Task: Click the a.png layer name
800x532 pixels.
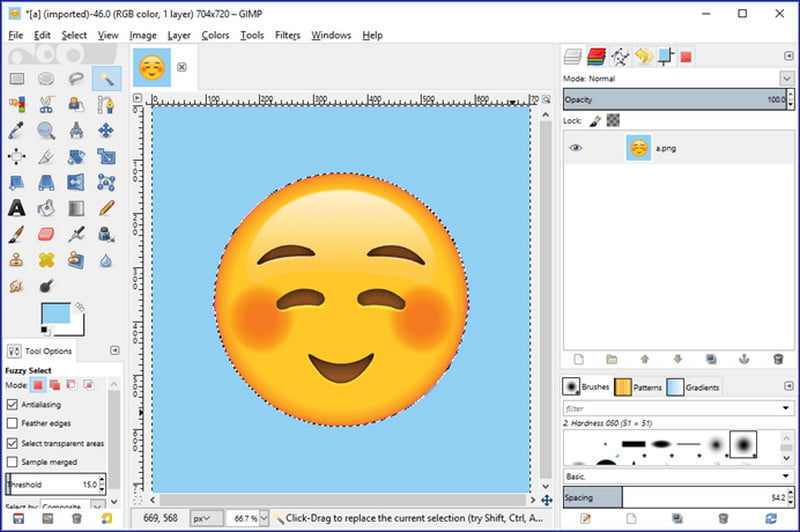Action: [665, 148]
